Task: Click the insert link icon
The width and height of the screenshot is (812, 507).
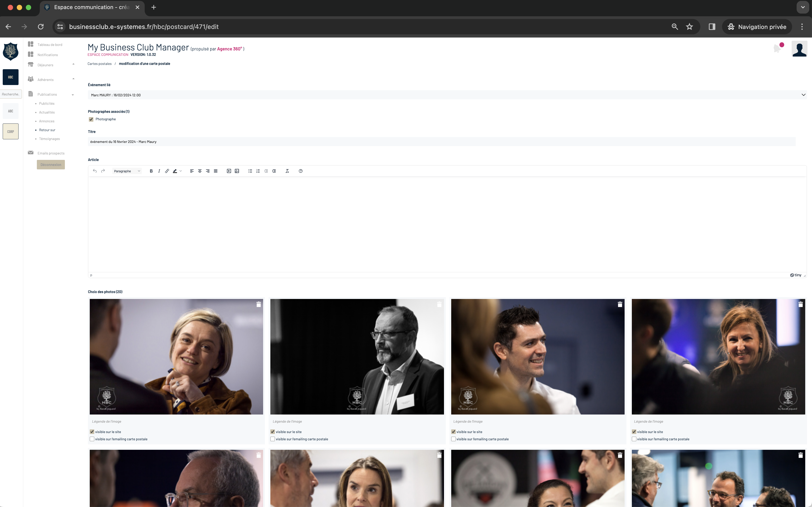Action: [x=167, y=171]
